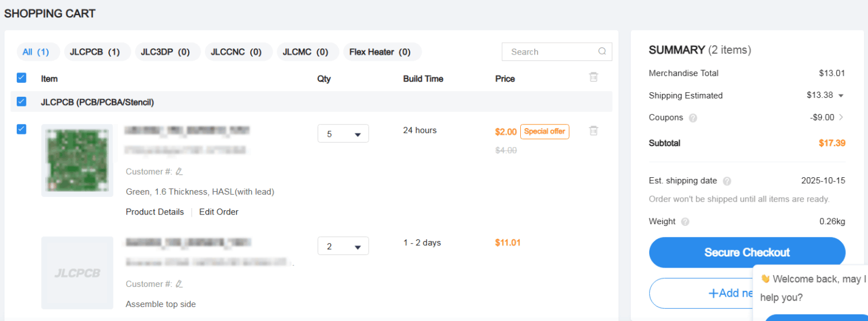Screen dimensions: 868x321
Task: Open the quantity dropdown showing 5
Action: click(x=343, y=134)
